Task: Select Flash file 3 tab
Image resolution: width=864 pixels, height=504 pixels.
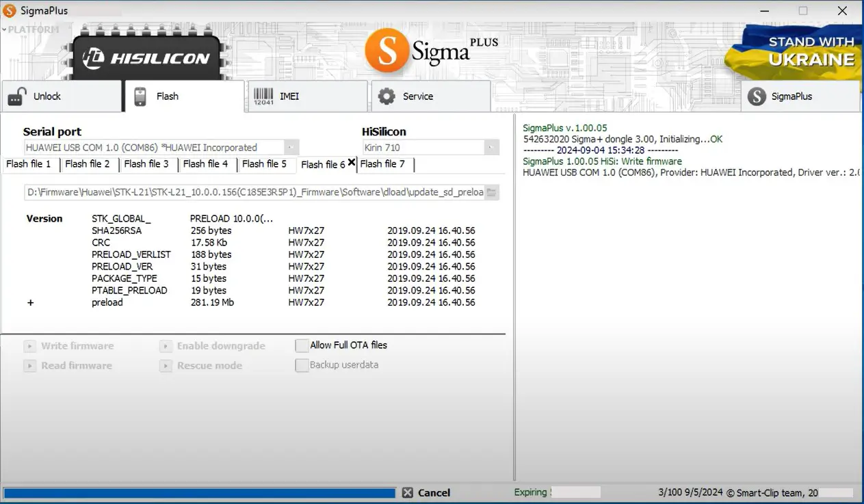Action: point(146,164)
